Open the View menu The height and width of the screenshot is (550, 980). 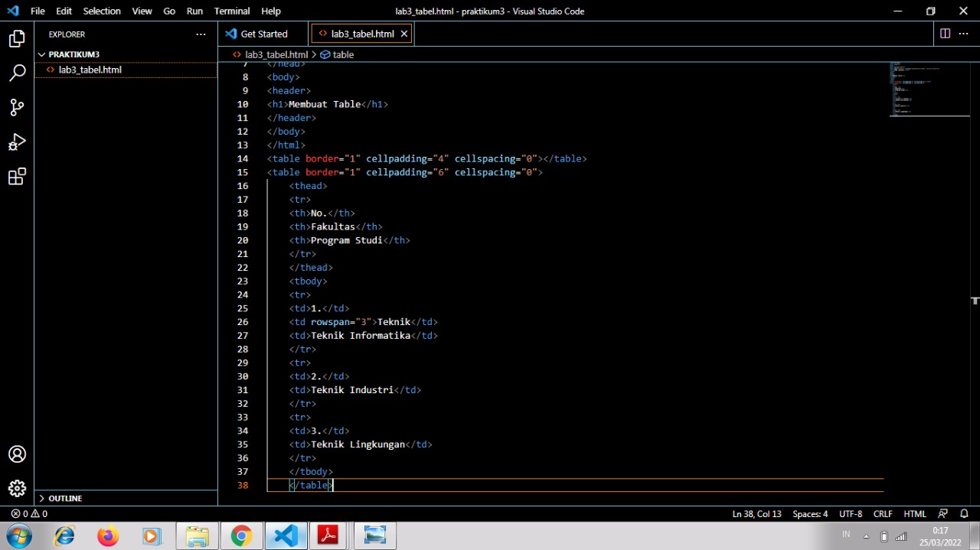coord(142,11)
